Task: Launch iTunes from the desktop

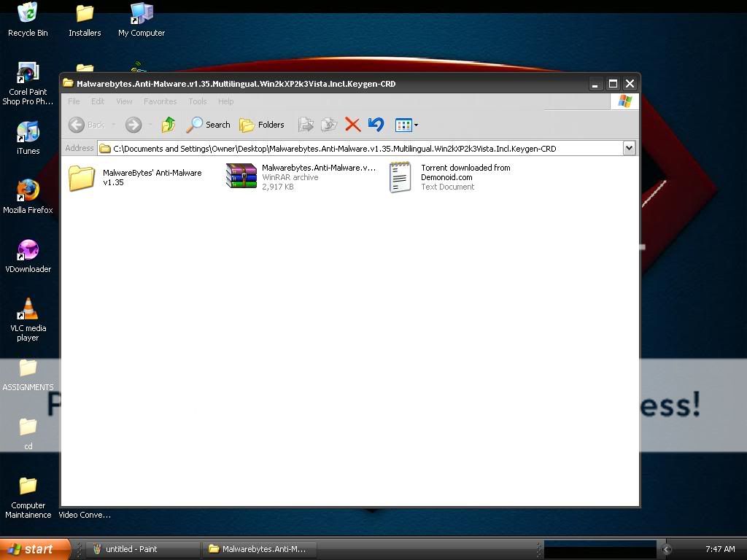Action: pyautogui.click(x=28, y=138)
